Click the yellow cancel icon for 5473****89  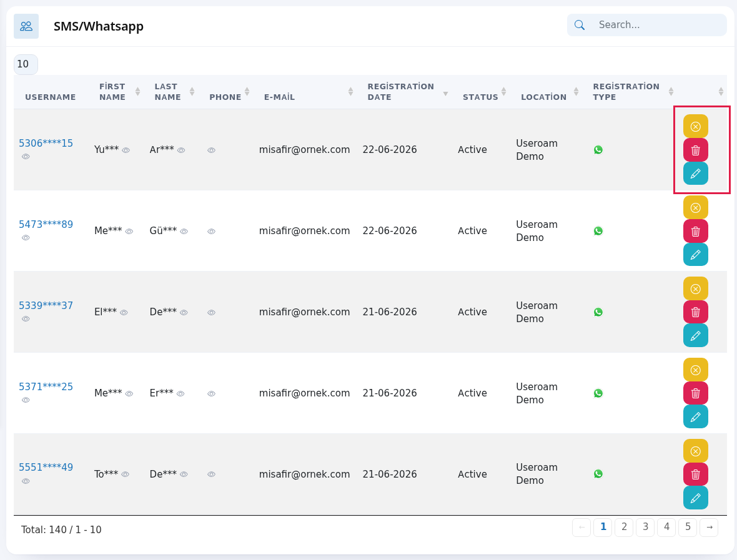[696, 208]
